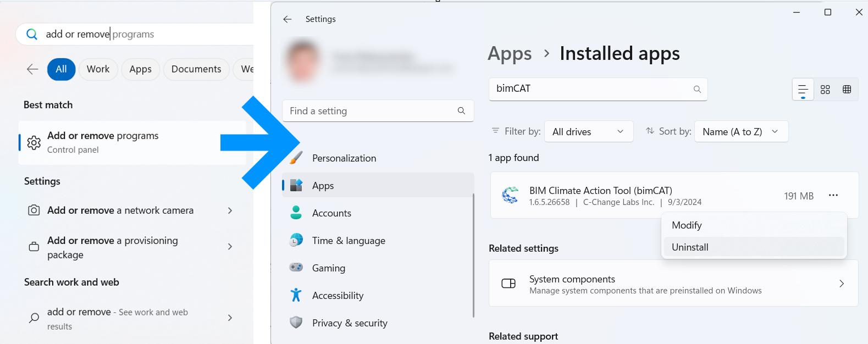Viewport: 868px width, 344px height.
Task: Open Privacy & security in sidebar
Action: (x=350, y=323)
